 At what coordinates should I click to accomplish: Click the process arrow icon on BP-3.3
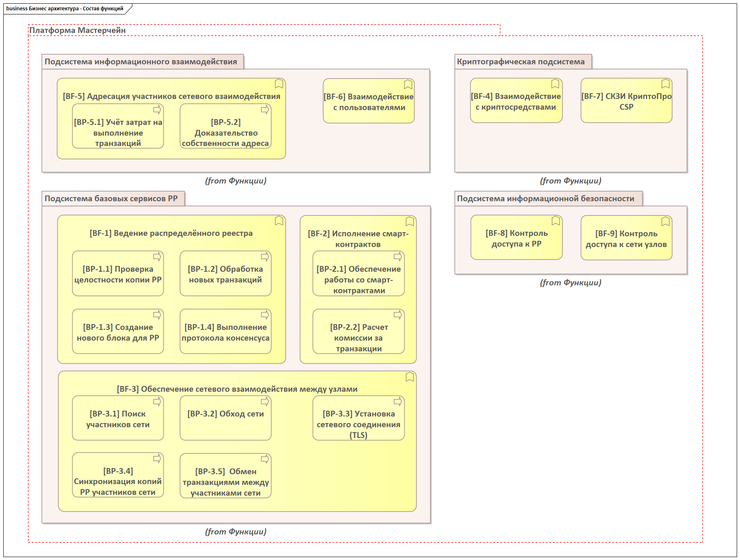(398, 401)
